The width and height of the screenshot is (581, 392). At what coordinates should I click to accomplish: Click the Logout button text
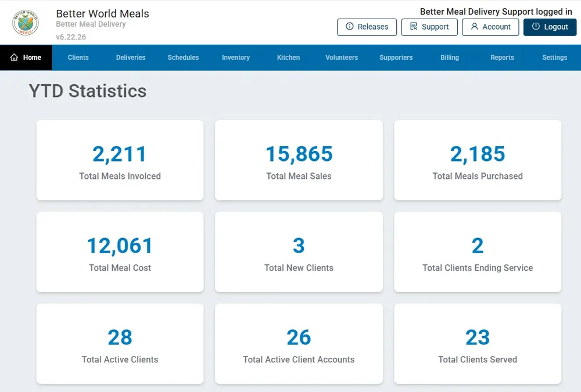pyautogui.click(x=556, y=27)
